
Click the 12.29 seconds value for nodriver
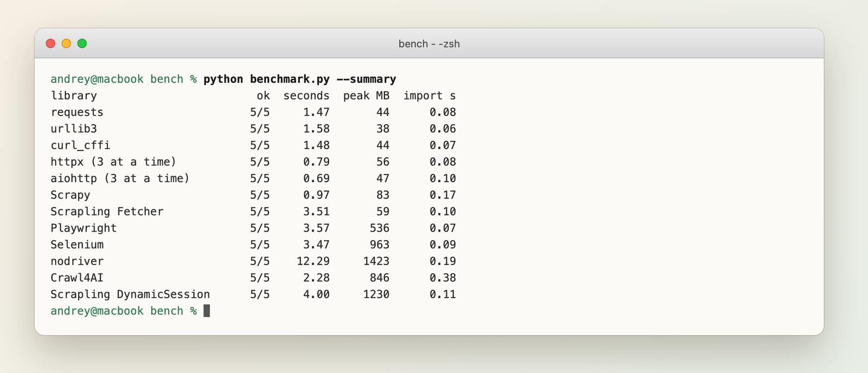click(x=313, y=261)
